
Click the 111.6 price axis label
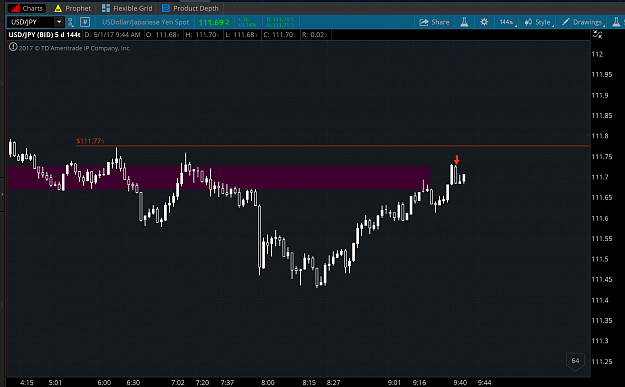600,218
